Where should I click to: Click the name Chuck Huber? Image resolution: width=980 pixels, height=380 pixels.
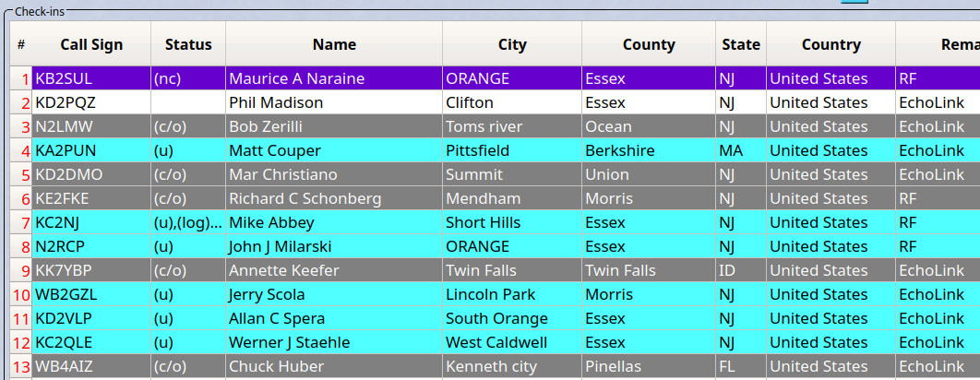tap(334, 366)
